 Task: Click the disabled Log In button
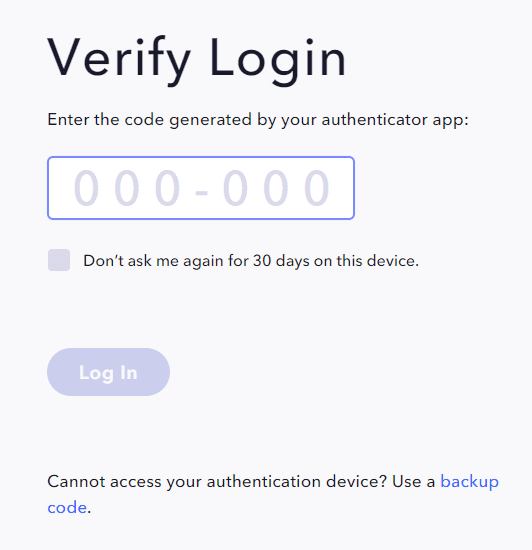(108, 372)
